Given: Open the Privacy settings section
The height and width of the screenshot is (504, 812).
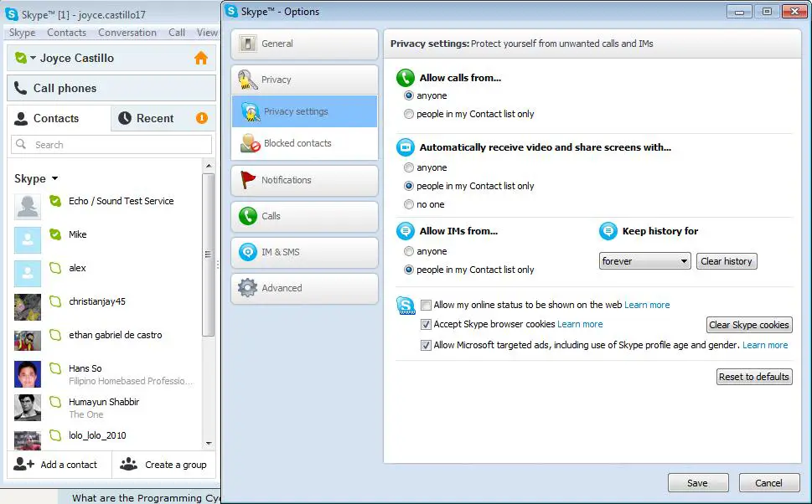Looking at the screenshot, I should (x=304, y=111).
